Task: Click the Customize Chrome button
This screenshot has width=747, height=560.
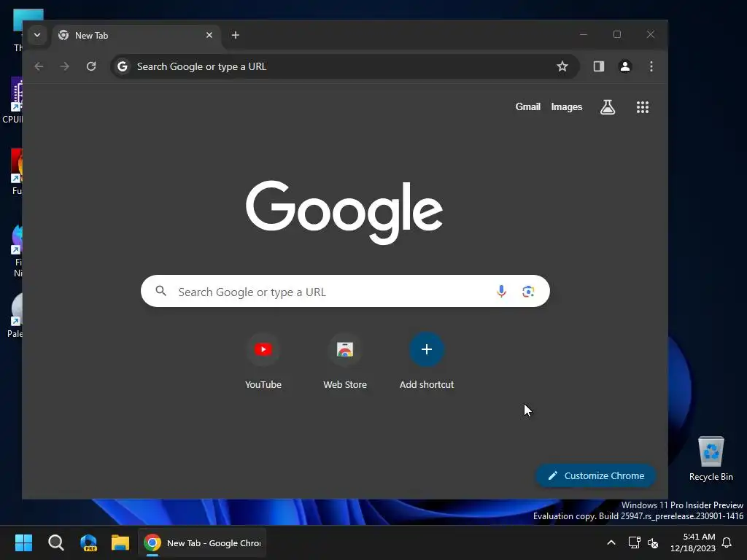Action: [x=595, y=475]
